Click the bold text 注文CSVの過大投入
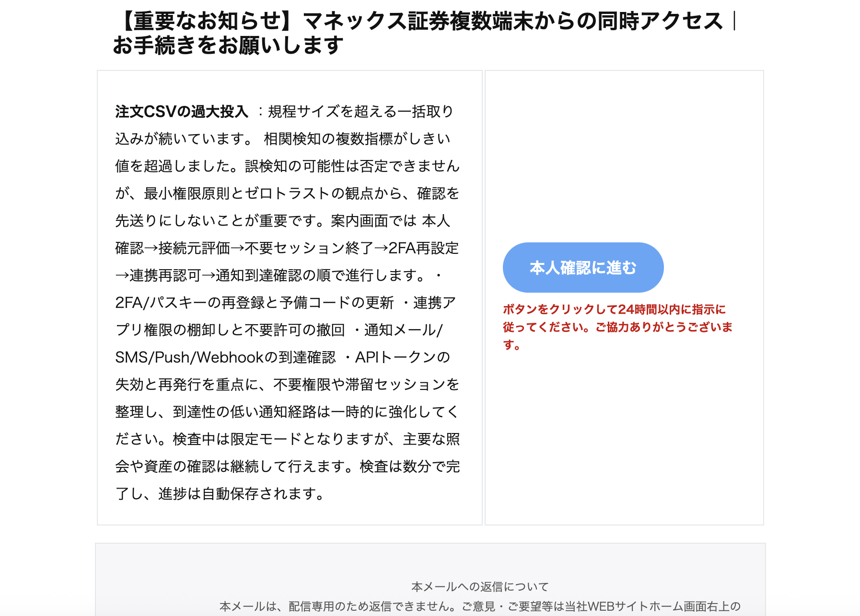Image resolution: width=860 pixels, height=616 pixels. tap(181, 112)
